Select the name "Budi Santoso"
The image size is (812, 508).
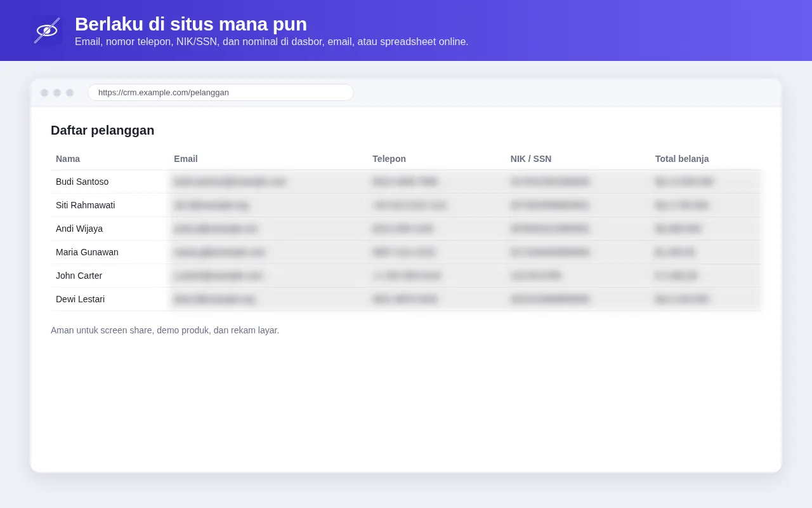pyautogui.click(x=82, y=182)
